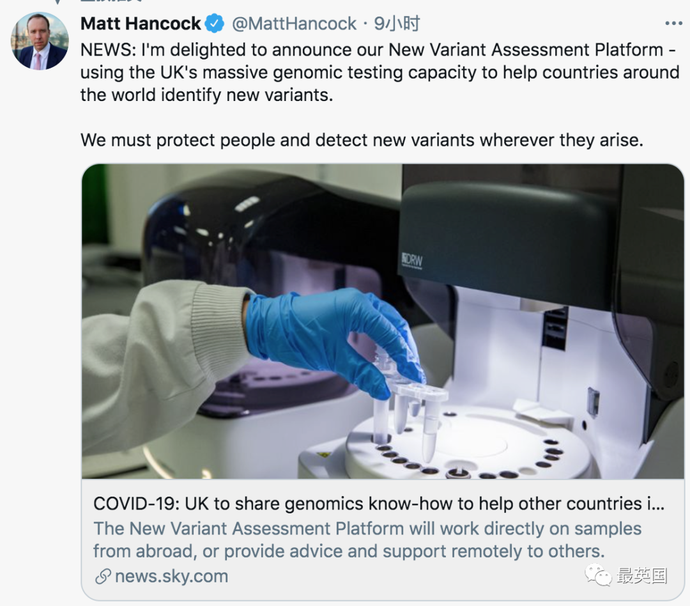This screenshot has width=690, height=606.
Task: Click the sentence 'We must protect people'
Action: pyautogui.click(x=362, y=140)
